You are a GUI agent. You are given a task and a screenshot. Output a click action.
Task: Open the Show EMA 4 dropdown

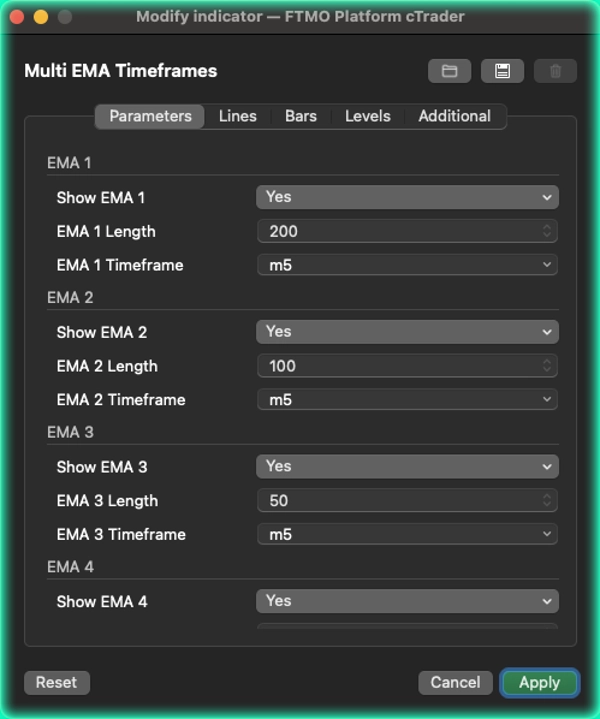point(407,601)
